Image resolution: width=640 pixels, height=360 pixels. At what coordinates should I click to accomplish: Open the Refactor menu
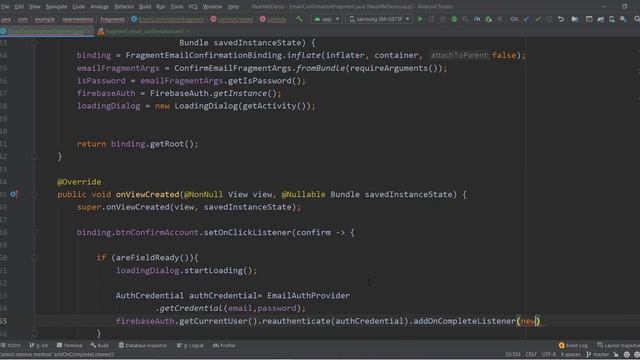pos(124,7)
